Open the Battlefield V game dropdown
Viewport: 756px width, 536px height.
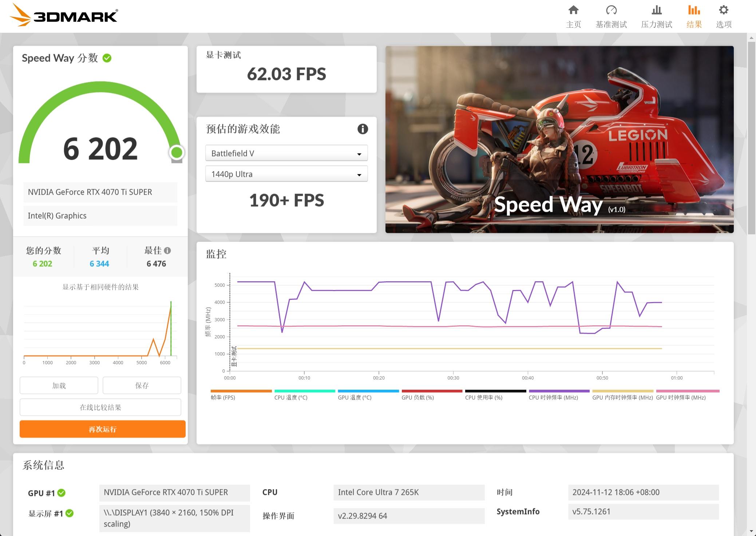286,153
